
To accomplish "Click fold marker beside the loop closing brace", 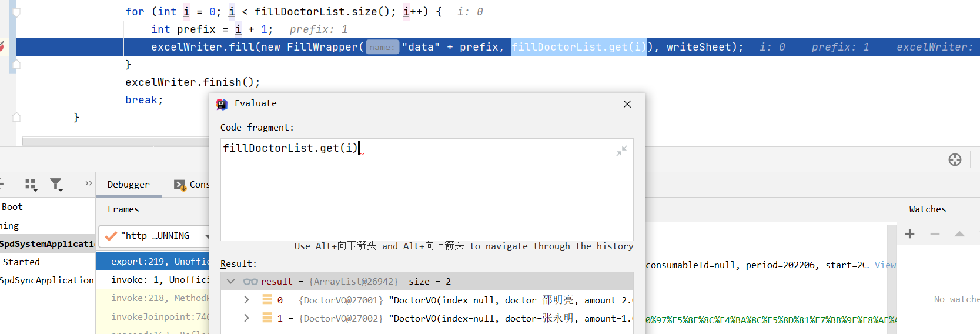I will point(16,64).
